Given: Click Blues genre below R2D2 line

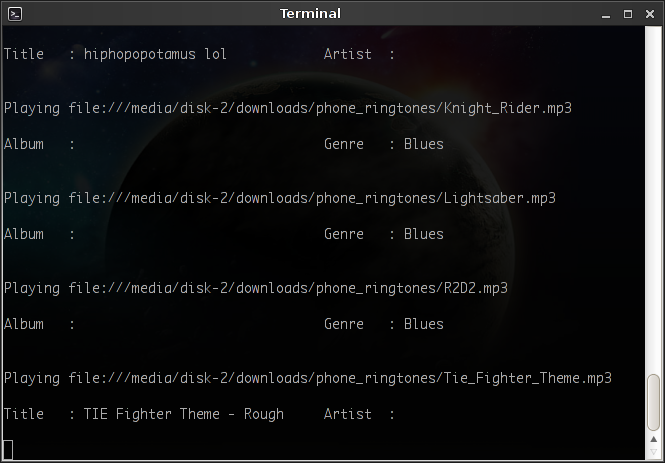Looking at the screenshot, I should click(x=424, y=324).
